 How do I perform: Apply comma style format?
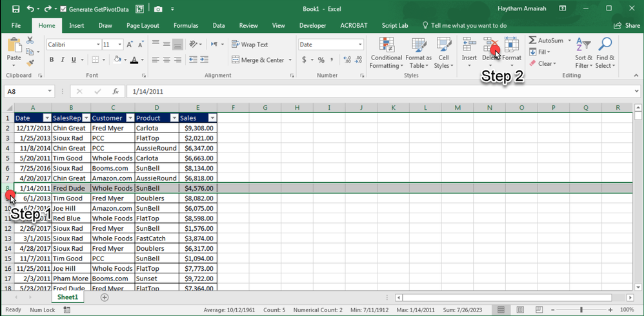(332, 60)
